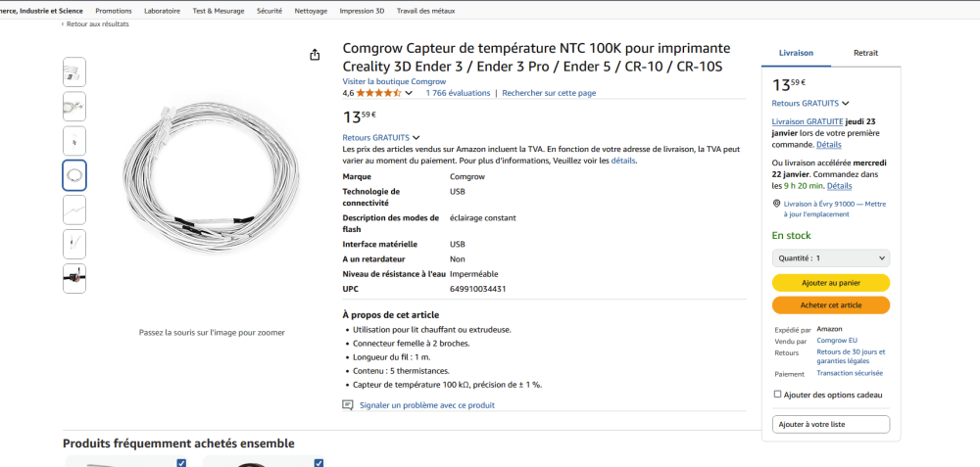Click the Ajouter au panier button

click(x=830, y=282)
